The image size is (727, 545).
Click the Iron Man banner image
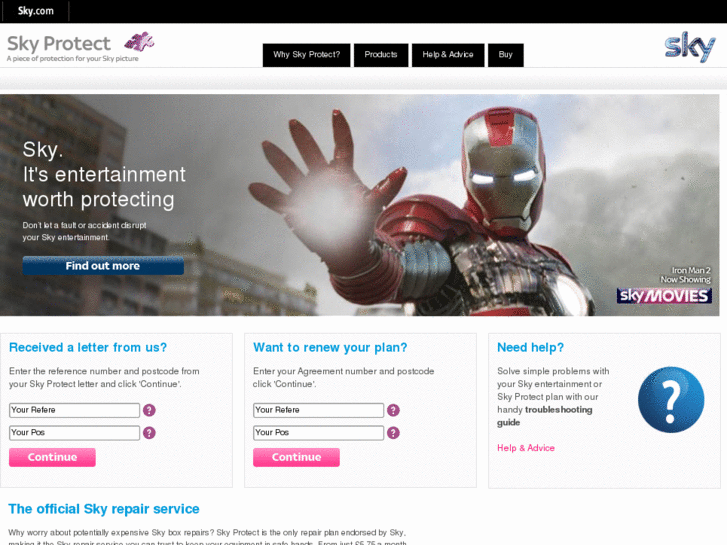tap(360, 205)
